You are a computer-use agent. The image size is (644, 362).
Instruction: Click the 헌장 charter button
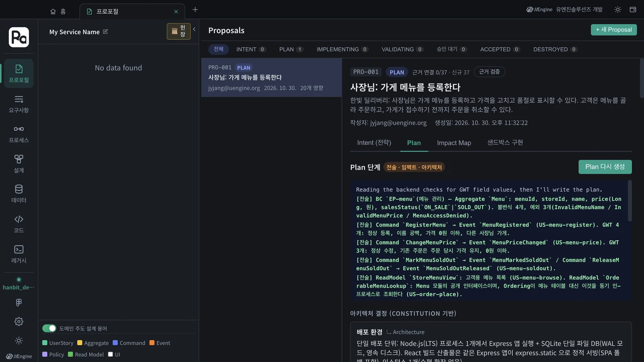[x=179, y=31]
